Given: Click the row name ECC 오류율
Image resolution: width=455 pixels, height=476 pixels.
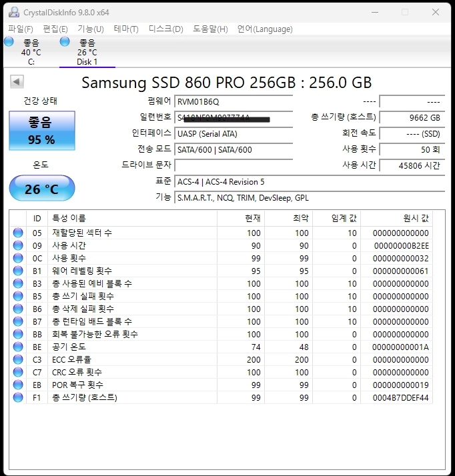Looking at the screenshot, I should 71,360.
